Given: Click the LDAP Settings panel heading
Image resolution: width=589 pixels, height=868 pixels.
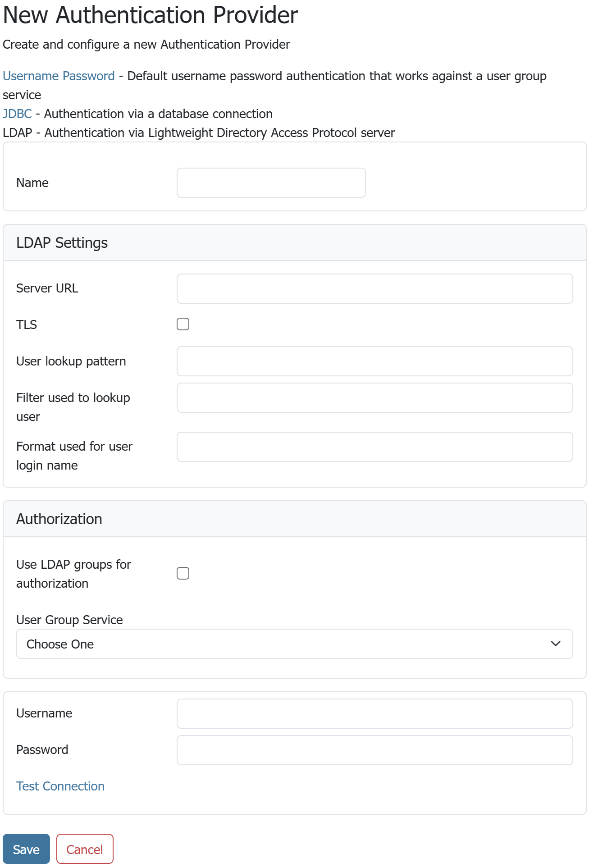Looking at the screenshot, I should pos(62,243).
